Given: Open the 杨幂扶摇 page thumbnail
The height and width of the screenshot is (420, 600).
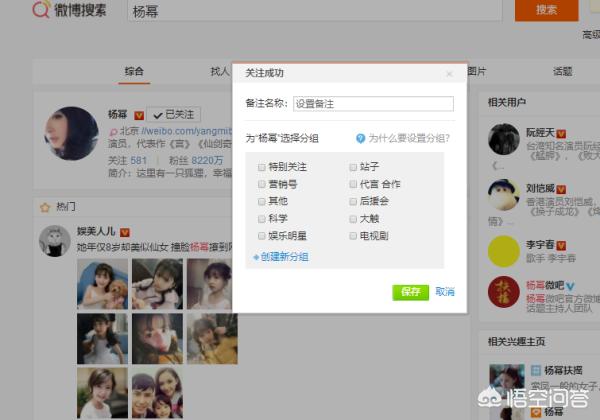Looking at the screenshot, I should point(507,382).
